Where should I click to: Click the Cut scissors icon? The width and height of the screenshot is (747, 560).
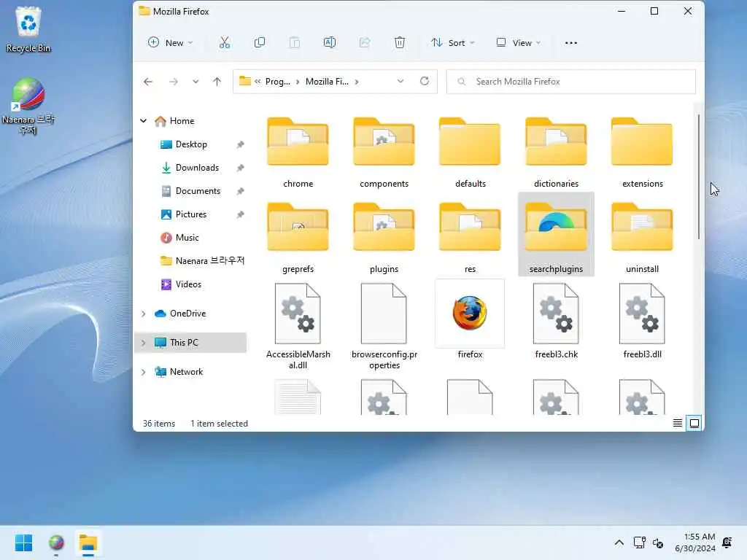(x=225, y=43)
